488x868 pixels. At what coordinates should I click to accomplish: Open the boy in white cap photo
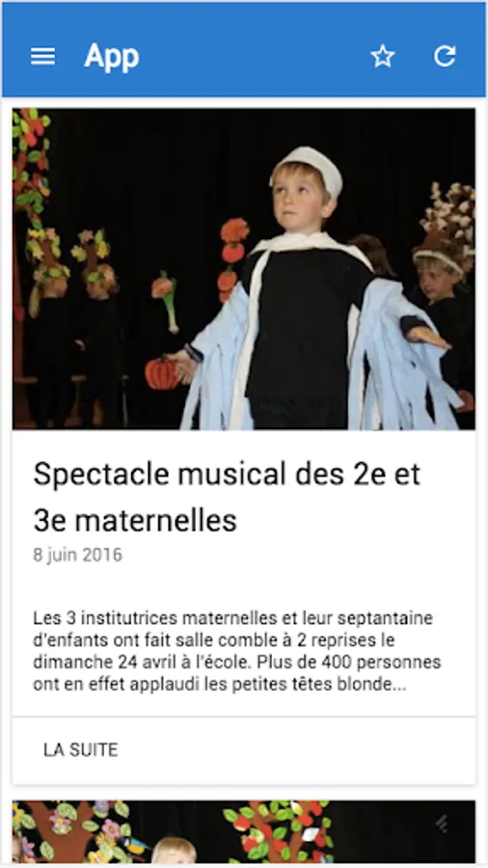pos(244,268)
